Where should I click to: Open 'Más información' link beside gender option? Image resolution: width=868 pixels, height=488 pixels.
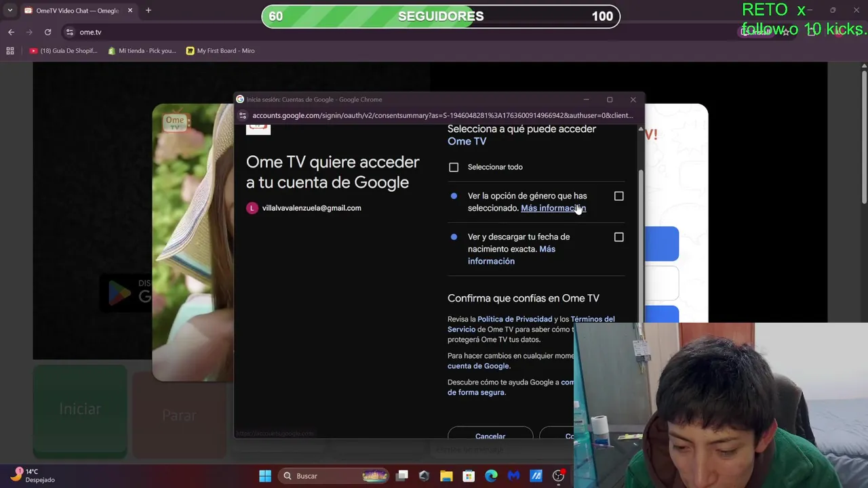coord(553,208)
